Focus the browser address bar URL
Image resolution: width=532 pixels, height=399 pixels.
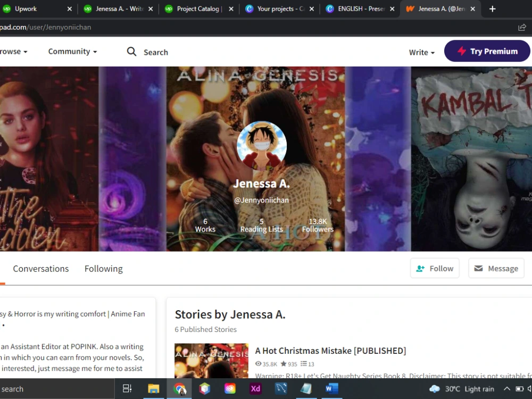tap(45, 28)
